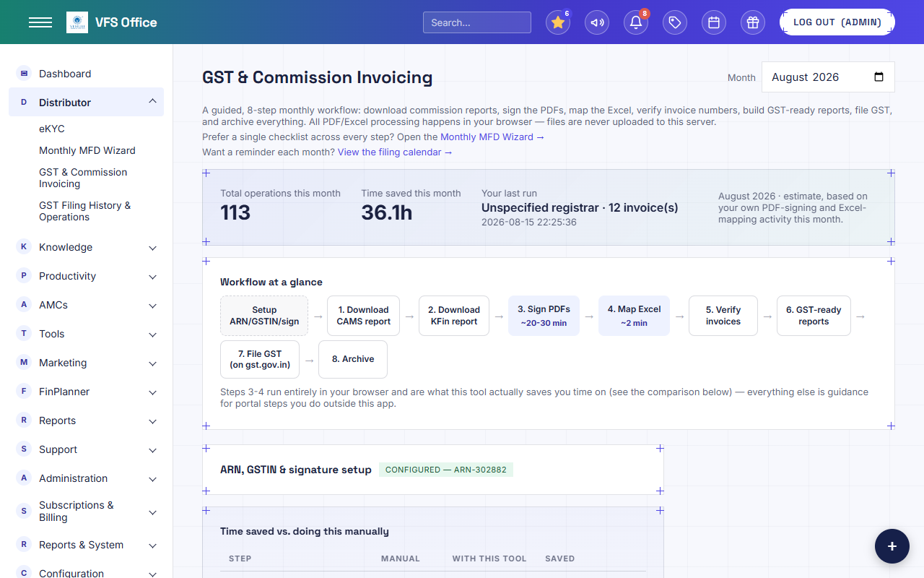This screenshot has height=578, width=924.
Task: Select the 7. File GST step
Action: coord(260,359)
